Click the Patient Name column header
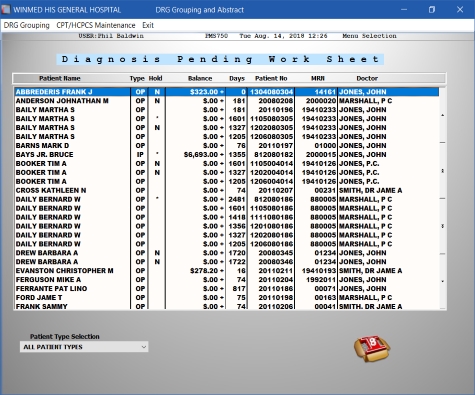Screen dimensions: 475x395 60,78
